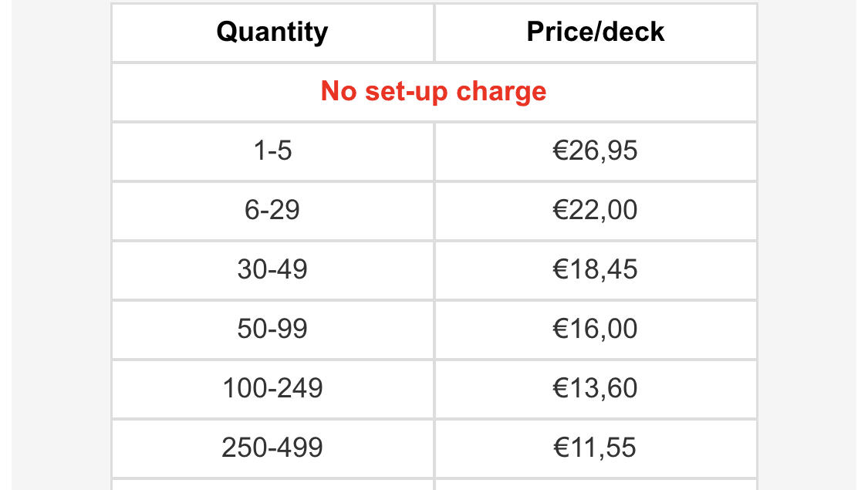Click the 100-249 quantity cell
This screenshot has height=490, width=868.
coord(272,389)
